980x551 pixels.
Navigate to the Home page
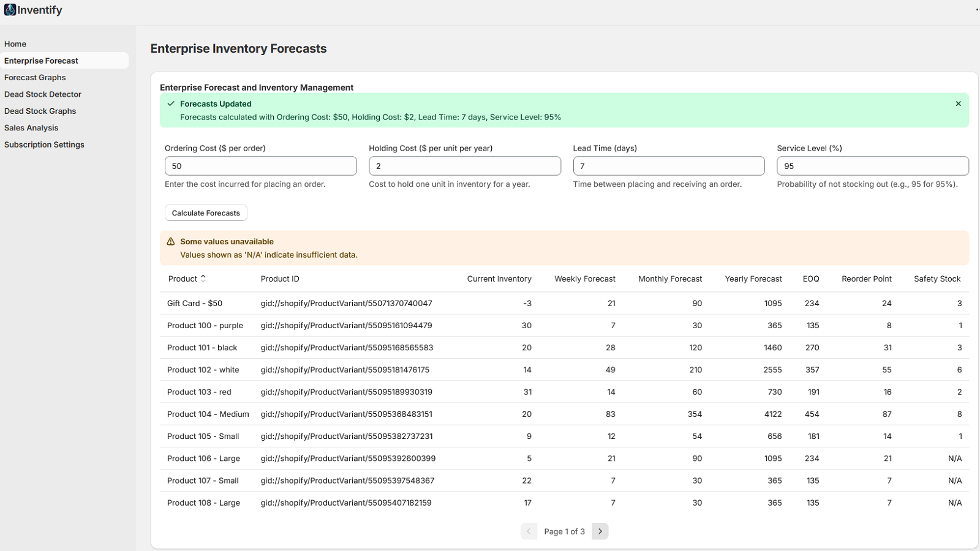point(15,44)
